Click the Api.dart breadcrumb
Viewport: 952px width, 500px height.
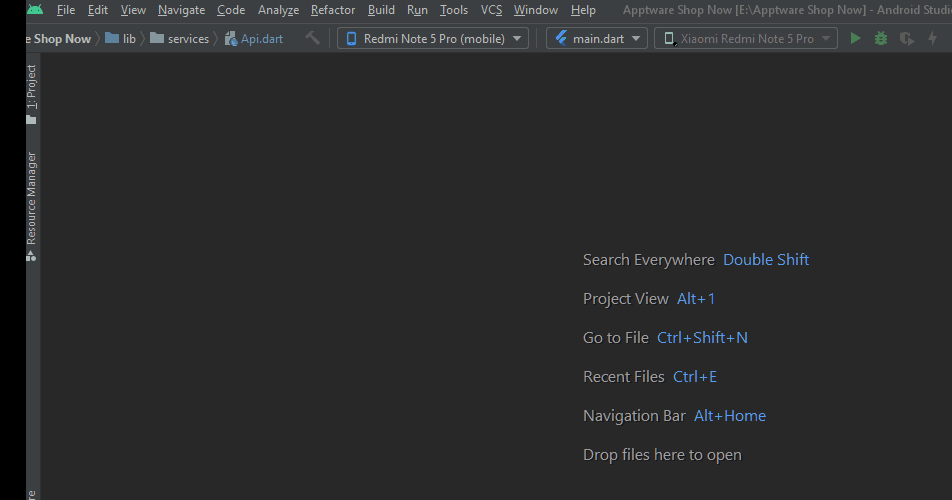coord(254,39)
